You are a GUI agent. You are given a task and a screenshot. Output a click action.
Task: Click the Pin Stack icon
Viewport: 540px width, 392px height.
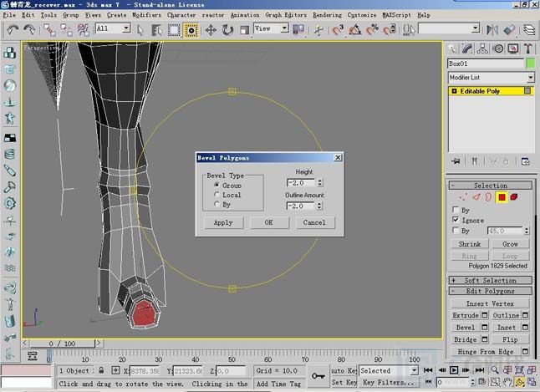point(456,161)
